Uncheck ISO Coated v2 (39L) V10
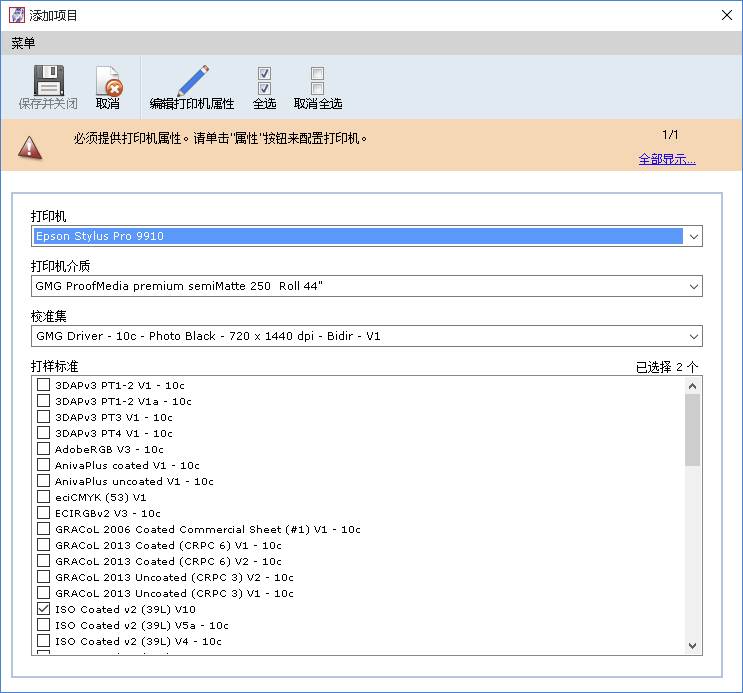The image size is (743, 693). click(x=43, y=609)
